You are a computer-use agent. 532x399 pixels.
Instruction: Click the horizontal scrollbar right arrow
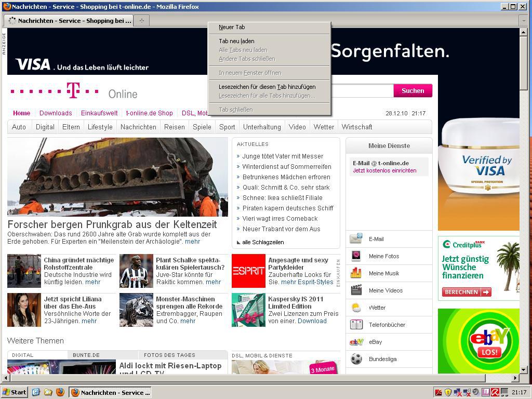pyautogui.click(x=515, y=378)
